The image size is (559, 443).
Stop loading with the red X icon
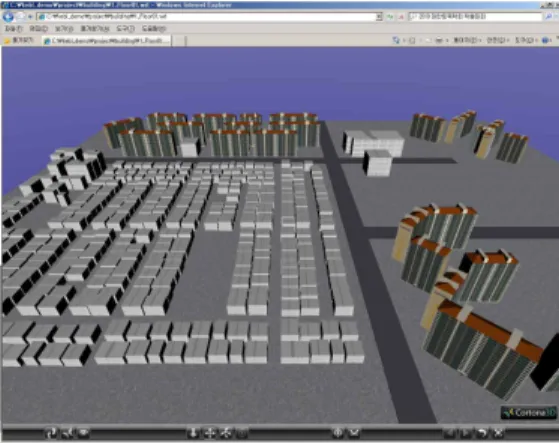(401, 16)
